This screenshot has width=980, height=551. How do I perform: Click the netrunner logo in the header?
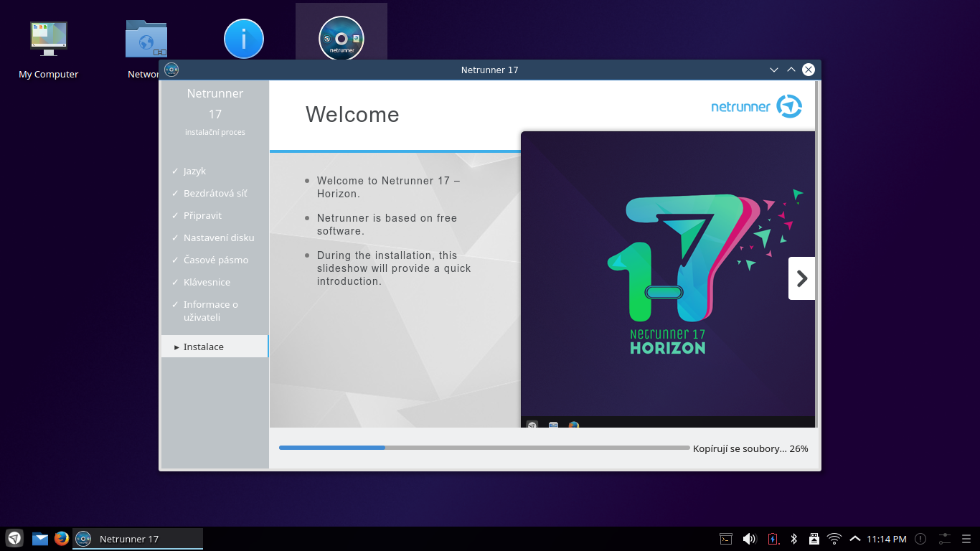coord(757,106)
